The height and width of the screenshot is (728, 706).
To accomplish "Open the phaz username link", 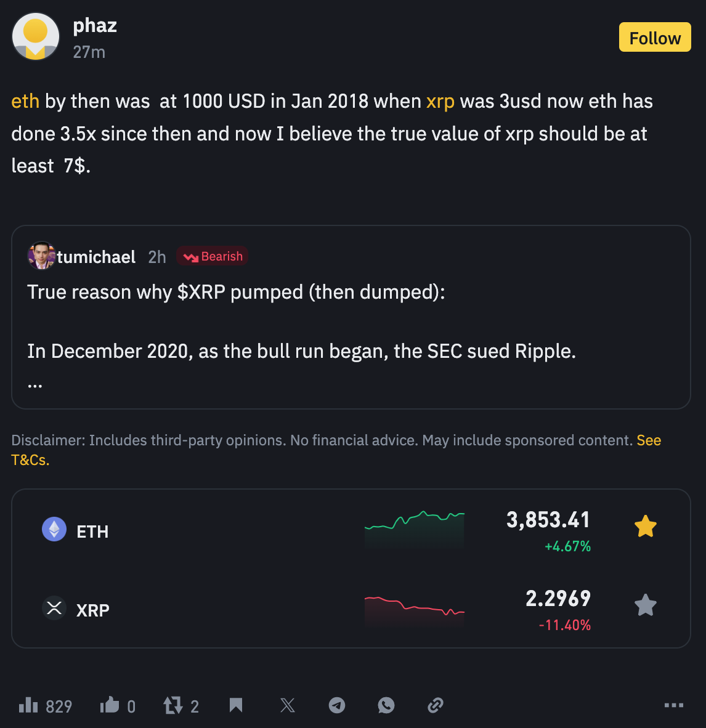I will [95, 25].
